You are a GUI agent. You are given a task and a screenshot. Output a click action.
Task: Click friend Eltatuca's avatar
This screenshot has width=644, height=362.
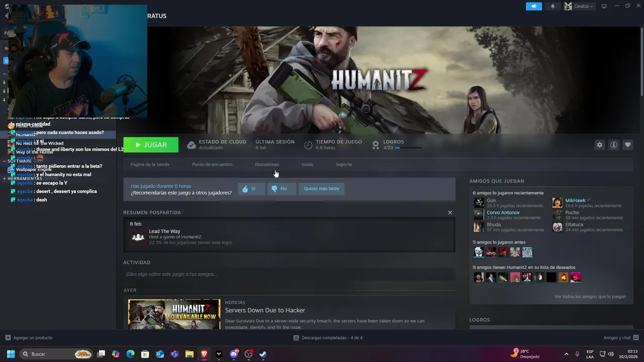(557, 227)
